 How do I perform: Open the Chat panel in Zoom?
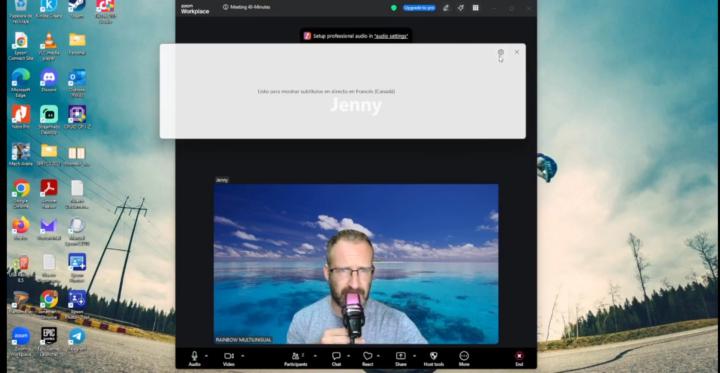(336, 358)
